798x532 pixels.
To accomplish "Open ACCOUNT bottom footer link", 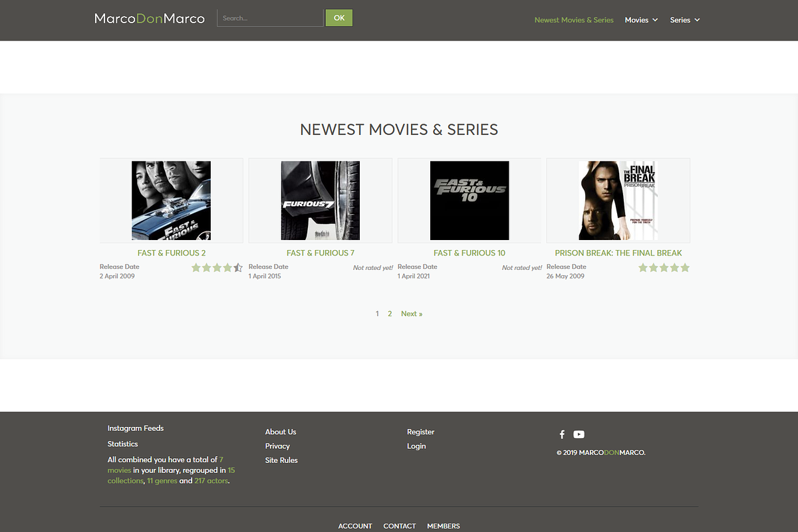I will coord(355,526).
